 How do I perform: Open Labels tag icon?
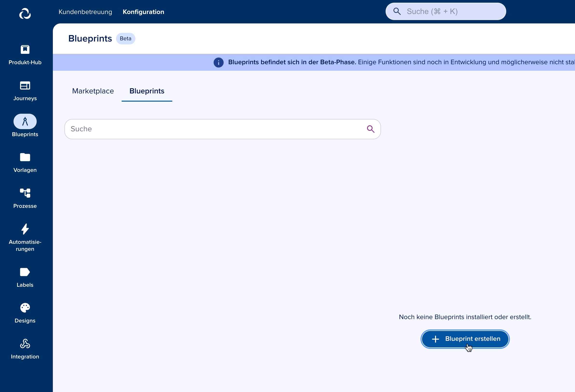coord(25,272)
